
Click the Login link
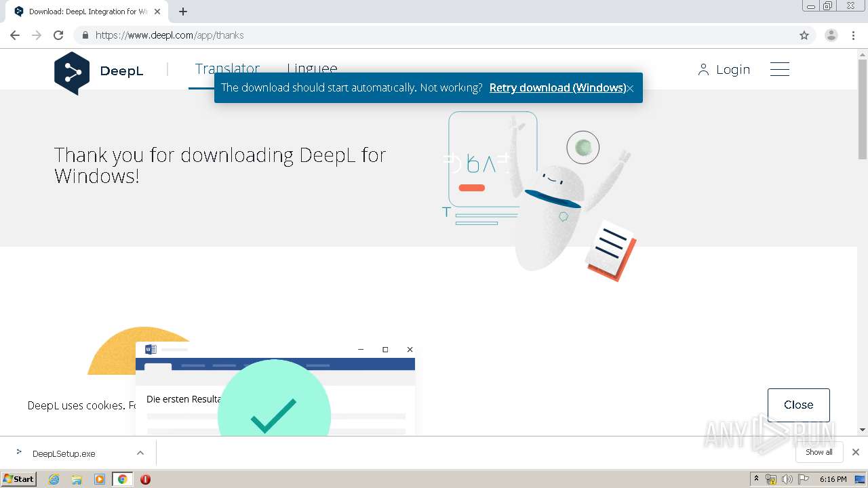tap(733, 70)
